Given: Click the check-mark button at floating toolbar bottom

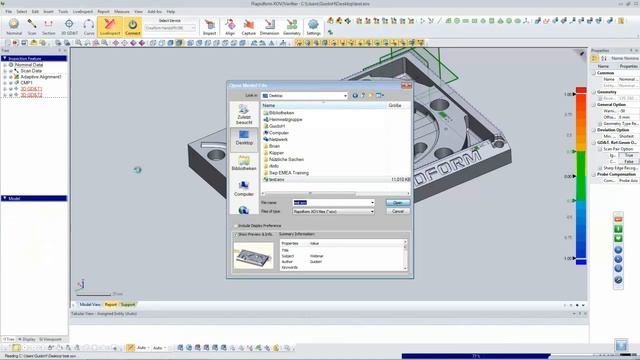Looking at the screenshot, I should 618,280.
